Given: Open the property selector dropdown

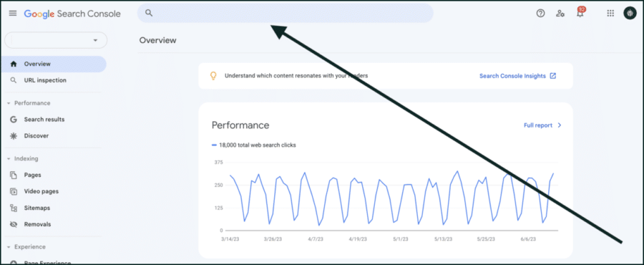Looking at the screenshot, I should pyautogui.click(x=56, y=40).
